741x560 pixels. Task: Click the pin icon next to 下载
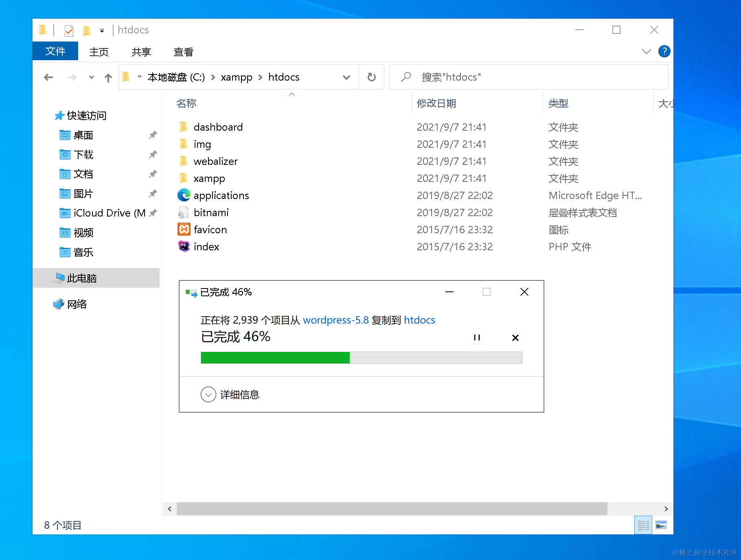(x=153, y=154)
